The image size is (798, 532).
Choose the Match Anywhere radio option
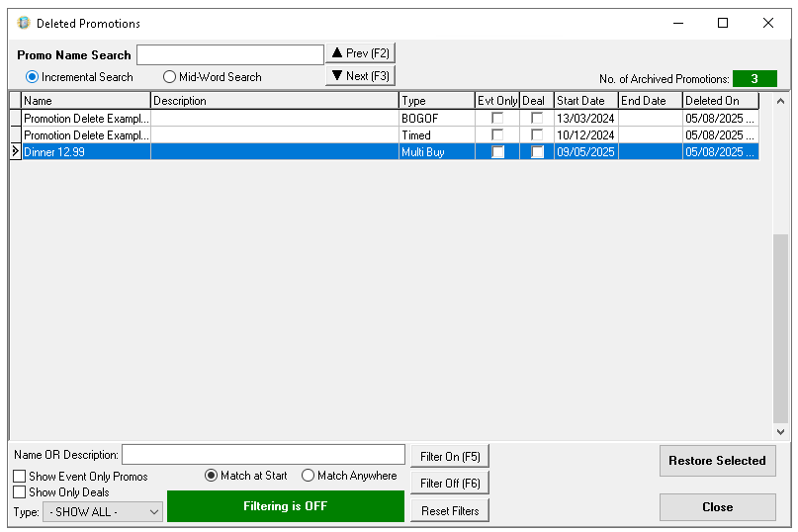pyautogui.click(x=309, y=476)
